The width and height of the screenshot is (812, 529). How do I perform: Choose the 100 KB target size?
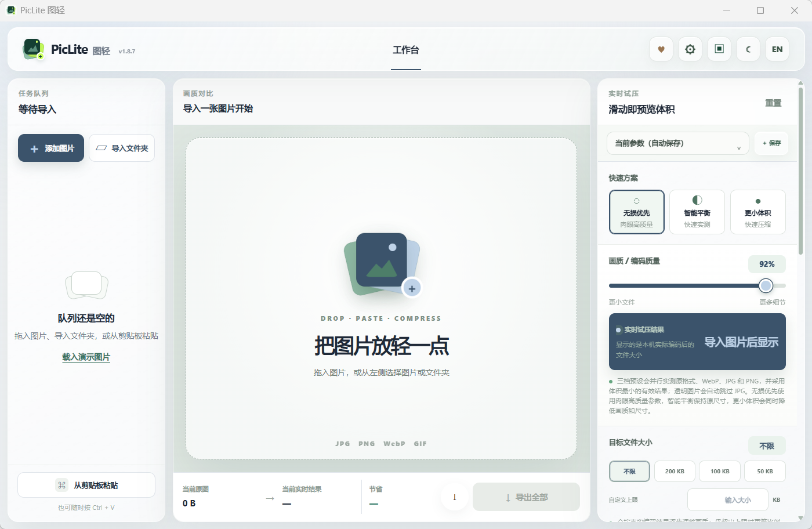pyautogui.click(x=720, y=472)
